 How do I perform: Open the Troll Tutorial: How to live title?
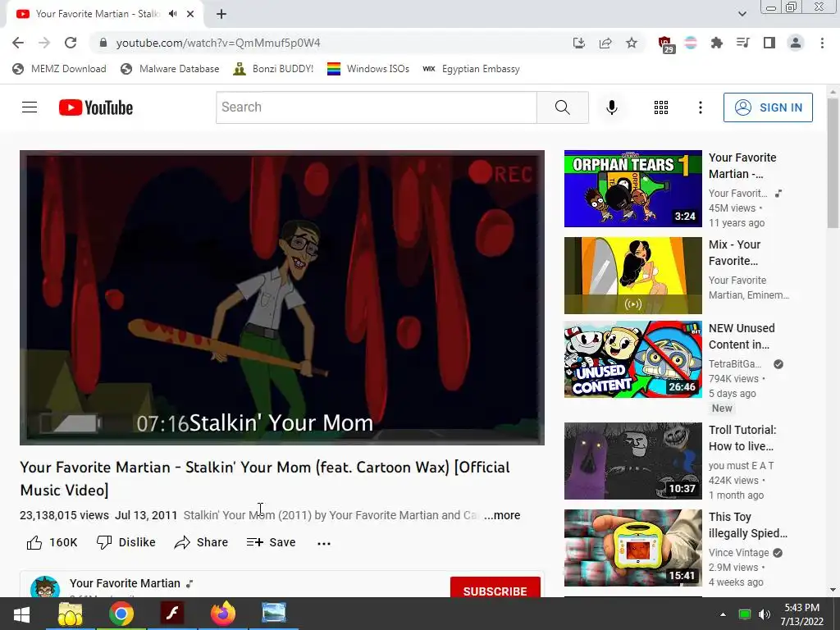(x=742, y=438)
